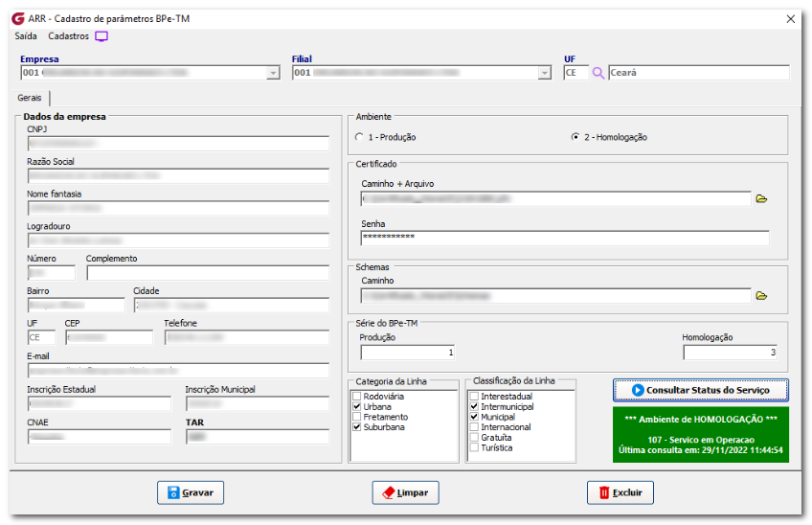Click the purple monitor icon in menu bar
Viewport: 812px width, 525px height.
[101, 36]
